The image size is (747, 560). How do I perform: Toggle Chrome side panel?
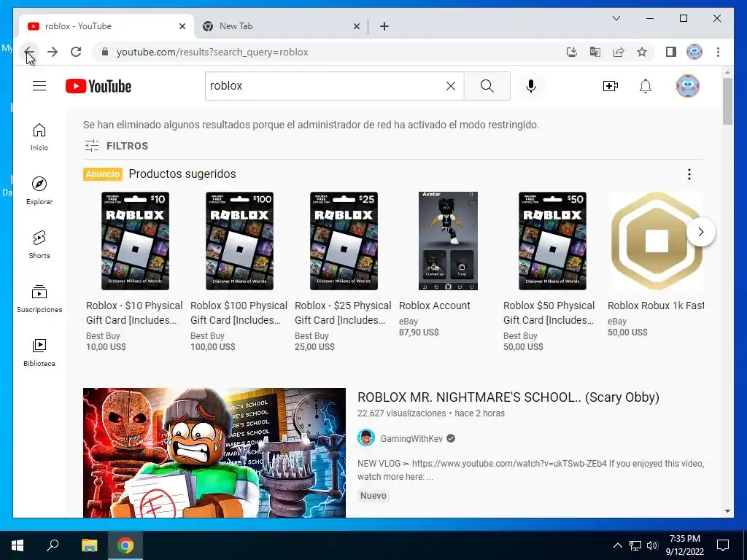click(x=671, y=52)
